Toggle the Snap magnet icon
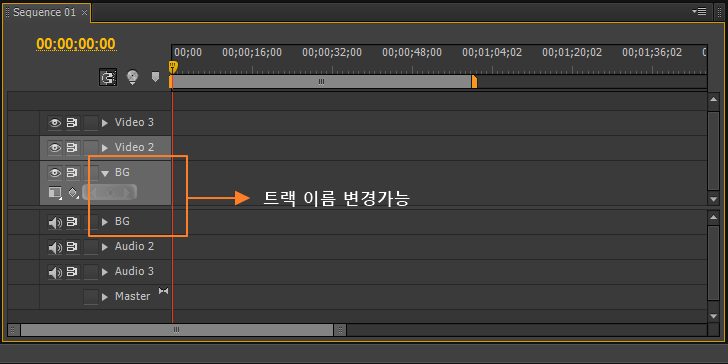 pyautogui.click(x=108, y=77)
